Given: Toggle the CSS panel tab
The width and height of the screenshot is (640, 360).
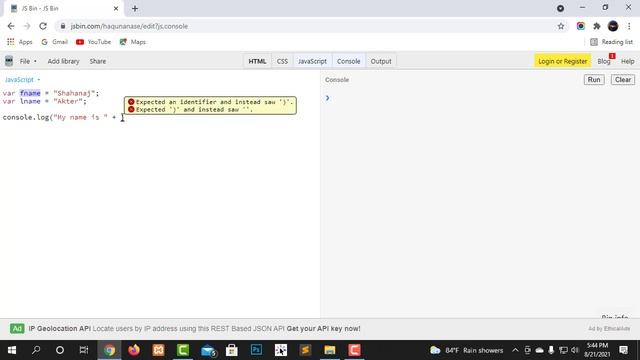Looking at the screenshot, I should coord(282,61).
